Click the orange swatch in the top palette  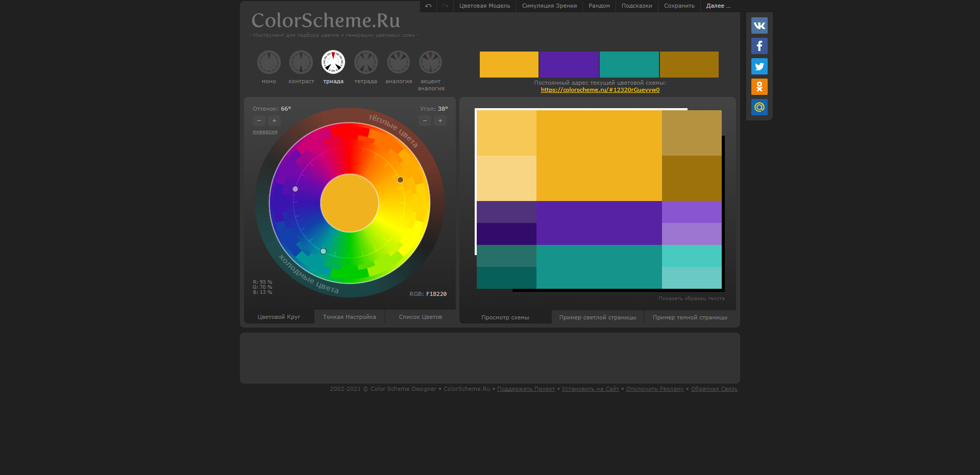tap(509, 64)
